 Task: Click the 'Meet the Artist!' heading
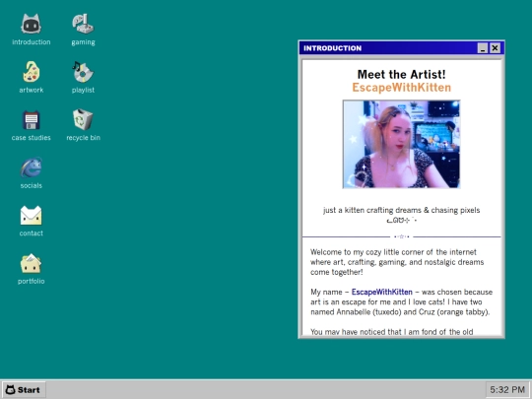[401, 74]
